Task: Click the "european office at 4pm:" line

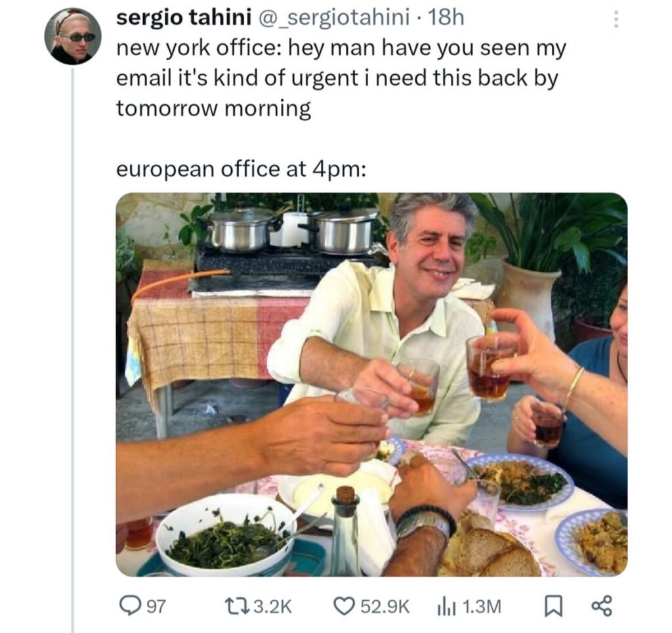Action: (x=241, y=169)
